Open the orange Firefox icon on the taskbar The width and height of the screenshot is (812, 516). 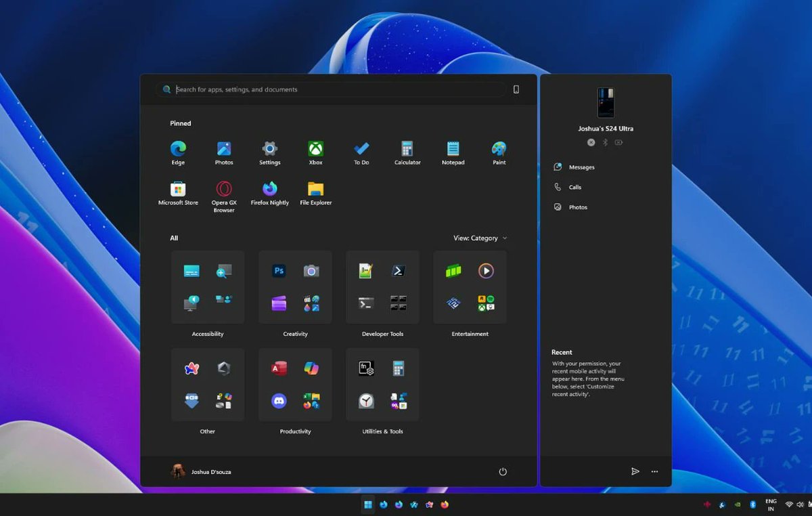445,504
